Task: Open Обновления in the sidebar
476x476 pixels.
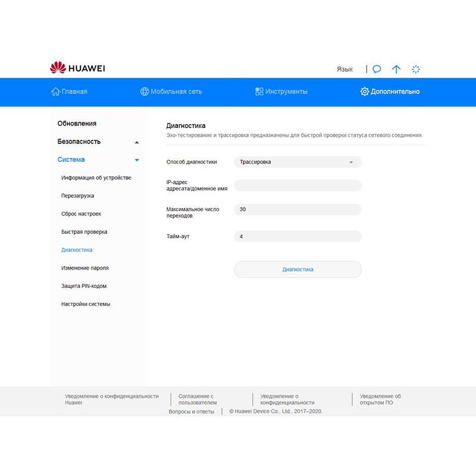Action: (x=77, y=124)
